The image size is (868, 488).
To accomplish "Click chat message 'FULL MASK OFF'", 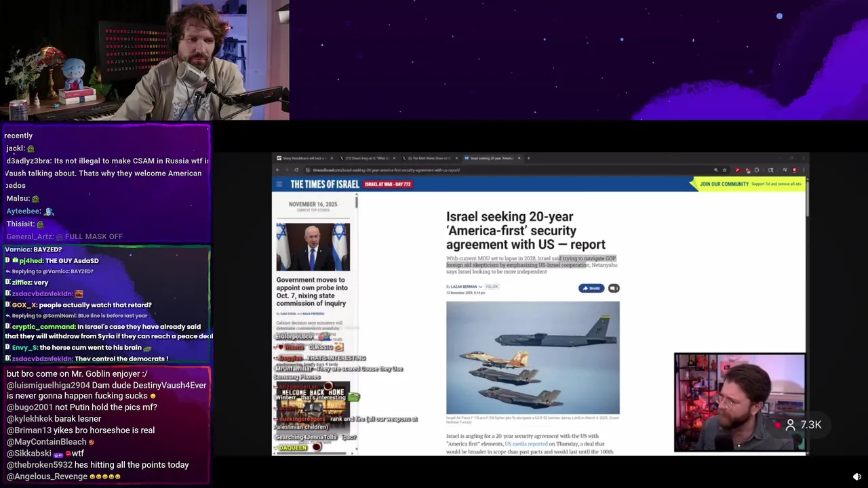I will (x=94, y=237).
